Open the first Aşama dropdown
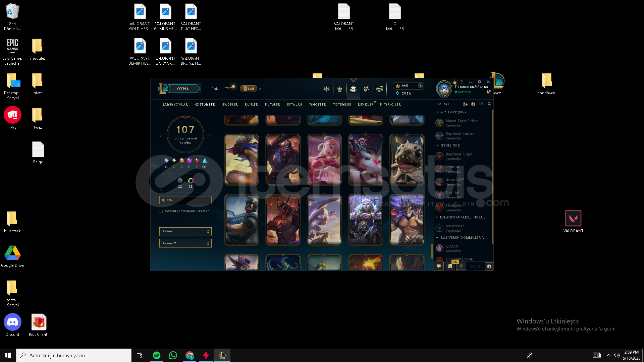This screenshot has width=644, height=362. (x=185, y=231)
